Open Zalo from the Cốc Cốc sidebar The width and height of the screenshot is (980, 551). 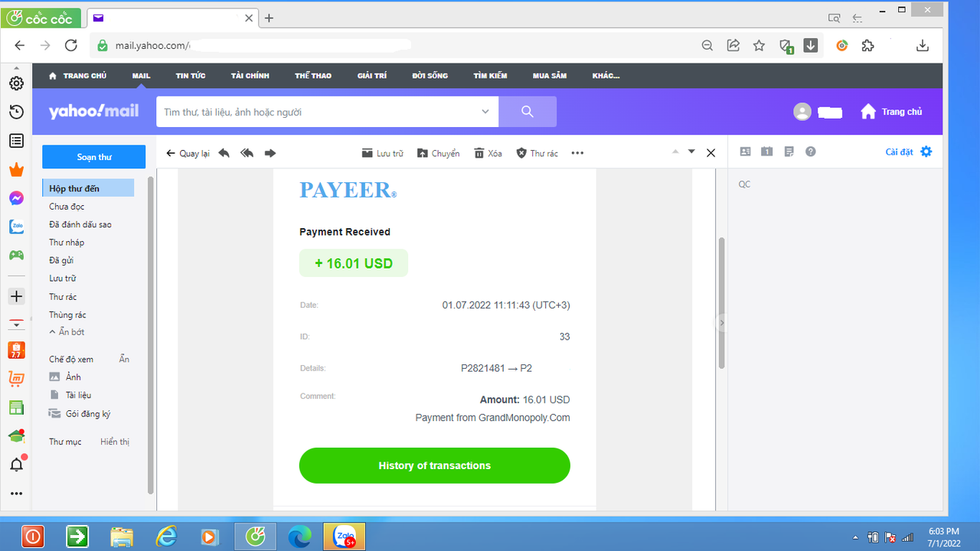16,227
